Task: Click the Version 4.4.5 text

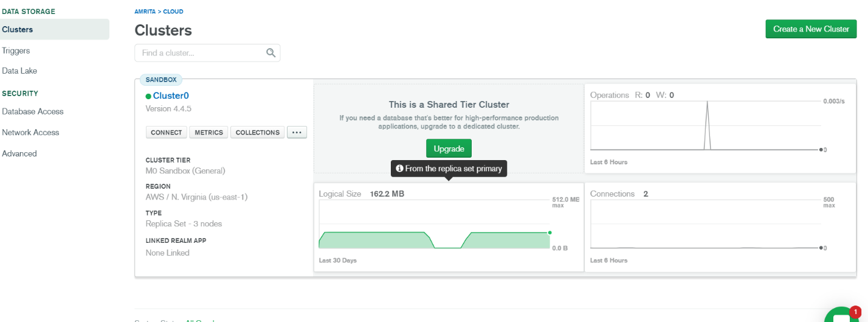Action: click(168, 108)
